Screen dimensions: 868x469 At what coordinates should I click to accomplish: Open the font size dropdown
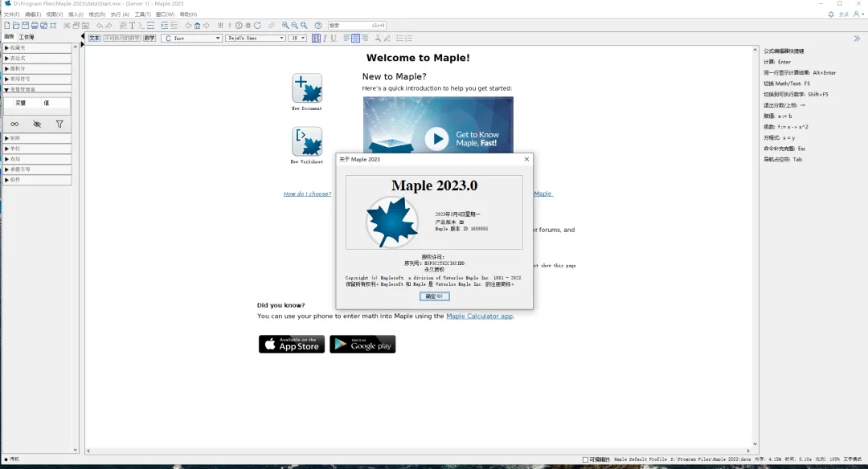297,39
